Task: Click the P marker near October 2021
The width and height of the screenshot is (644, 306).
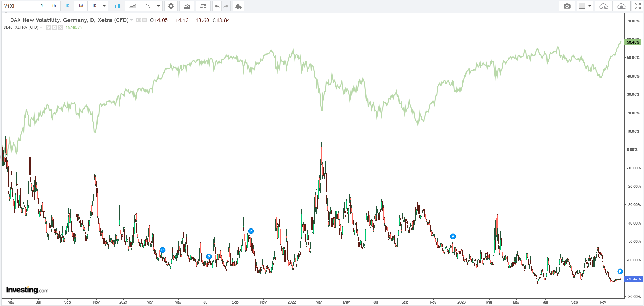Action: click(x=251, y=231)
